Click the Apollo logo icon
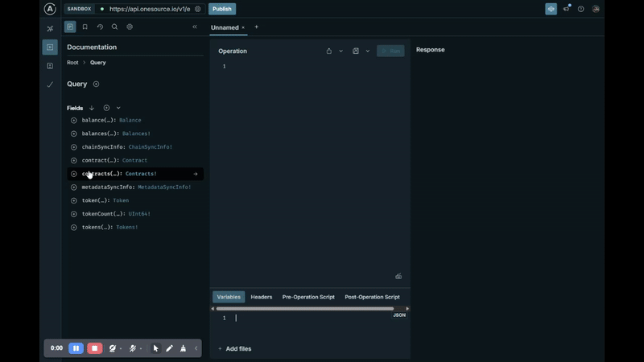Screen dimensions: 644x362 click(50, 9)
